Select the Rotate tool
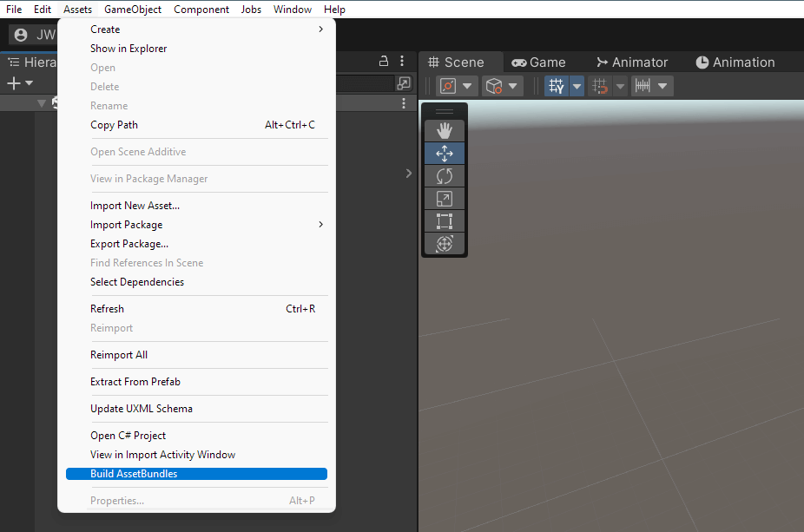Viewport: 804px width, 532px height. point(444,176)
